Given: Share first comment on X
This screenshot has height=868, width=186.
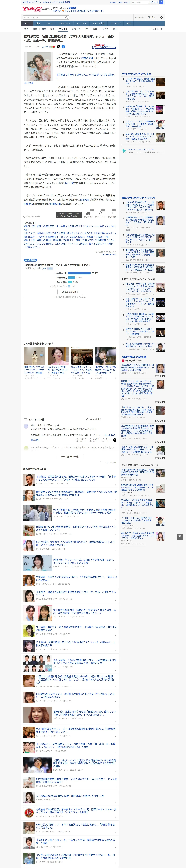Looking at the screenshot, I should coord(115,440).
